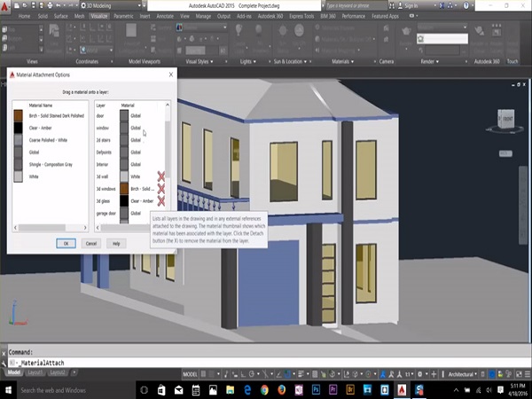Viewport: 532px width, 399px height.
Task: Click the keyword search field in title bar
Action: [356, 5]
